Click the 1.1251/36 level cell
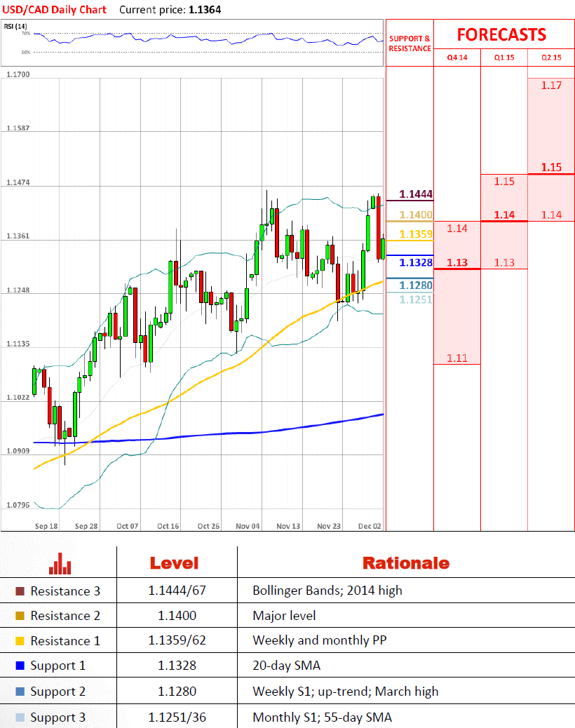Screen dimensions: 575x728 coord(177,717)
